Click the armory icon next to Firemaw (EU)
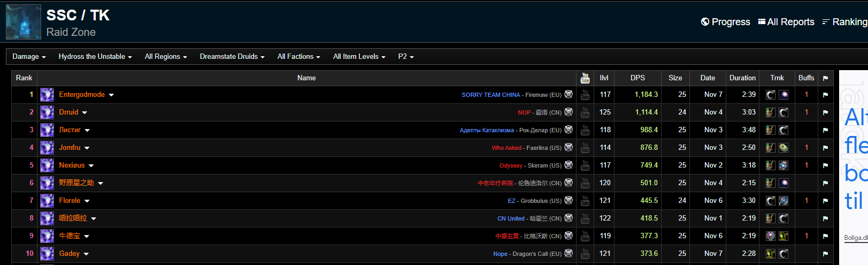This screenshot has height=265, width=868. click(x=569, y=94)
